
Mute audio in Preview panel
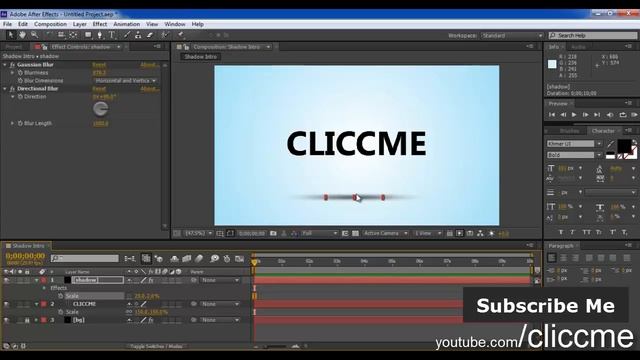[x=610, y=115]
